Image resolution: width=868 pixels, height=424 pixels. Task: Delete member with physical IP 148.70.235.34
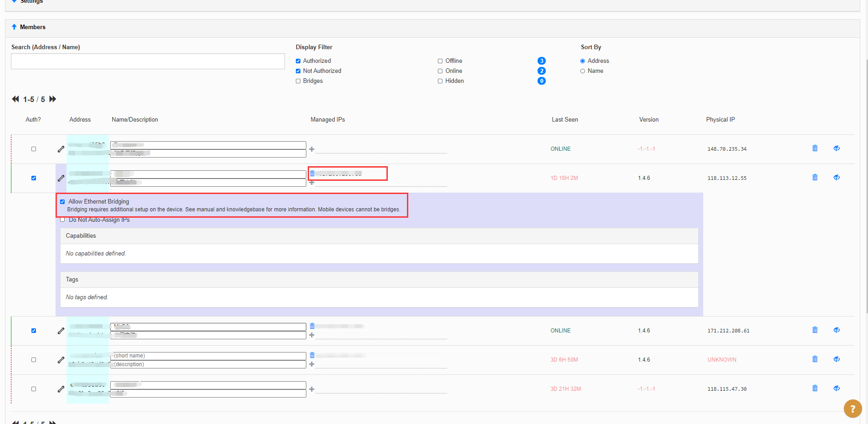click(x=815, y=148)
